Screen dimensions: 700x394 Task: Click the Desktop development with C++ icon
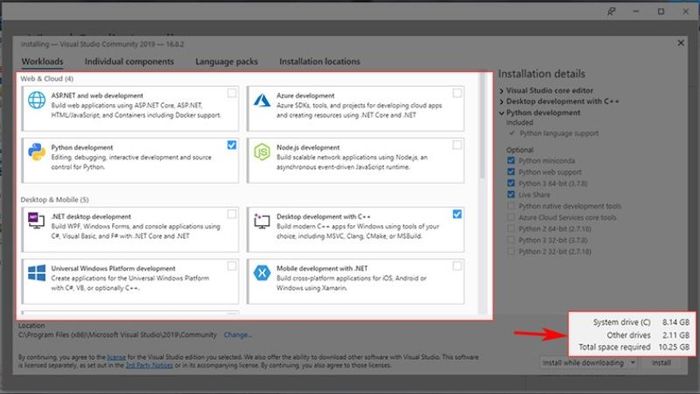point(262,221)
